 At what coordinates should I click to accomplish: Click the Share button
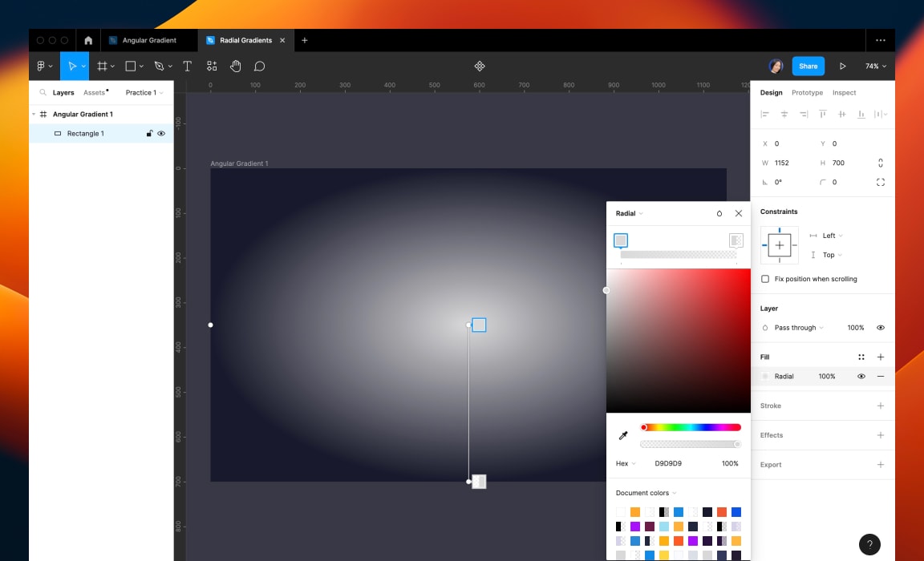[x=808, y=66]
